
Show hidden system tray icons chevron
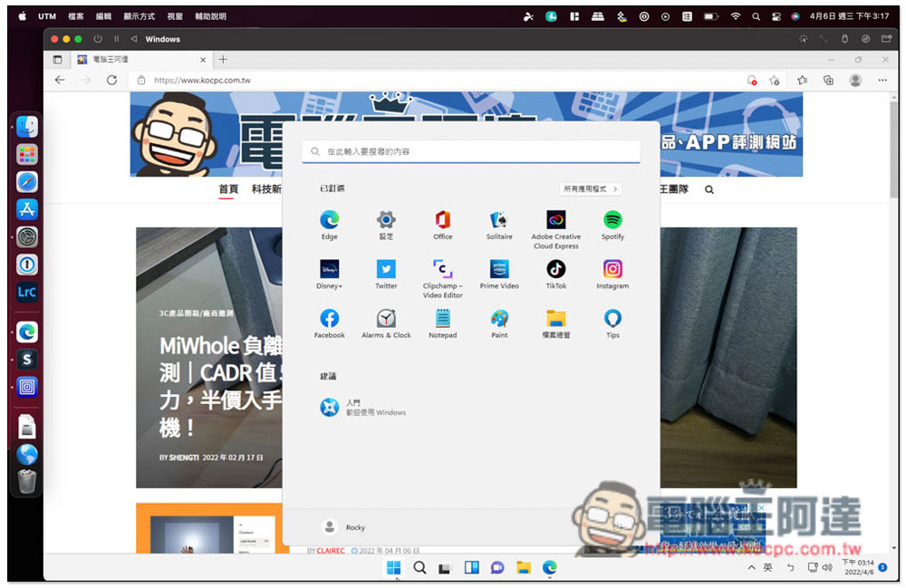[x=751, y=568]
